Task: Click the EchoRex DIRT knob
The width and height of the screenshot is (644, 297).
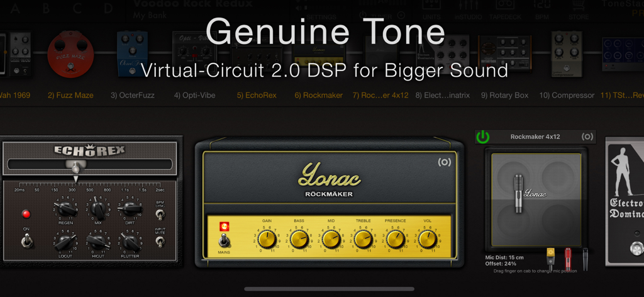Action: click(x=130, y=209)
